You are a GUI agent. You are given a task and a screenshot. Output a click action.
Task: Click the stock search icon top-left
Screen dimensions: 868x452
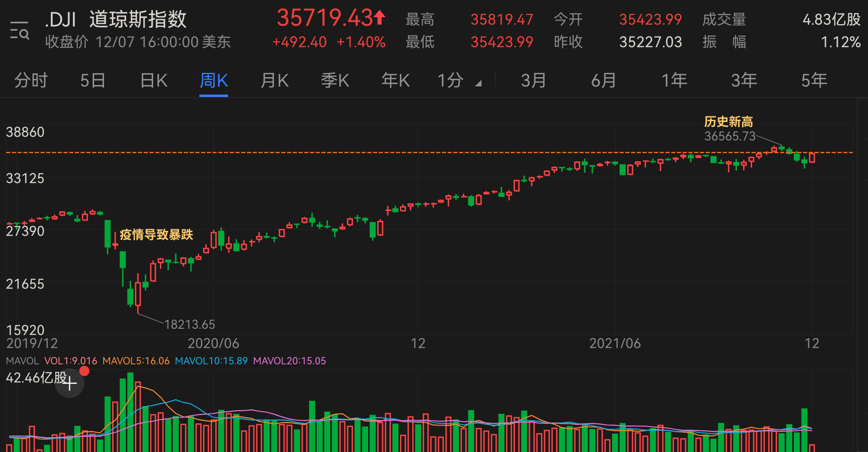click(x=20, y=29)
